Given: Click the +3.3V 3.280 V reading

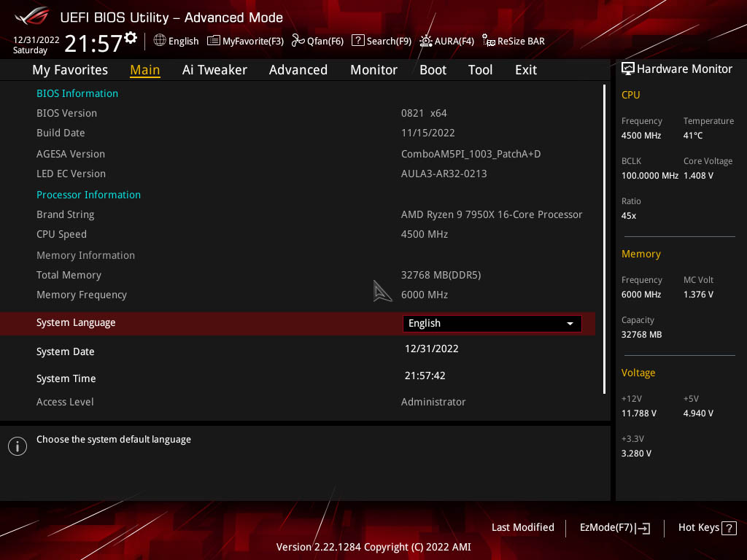Looking at the screenshot, I should [636, 454].
